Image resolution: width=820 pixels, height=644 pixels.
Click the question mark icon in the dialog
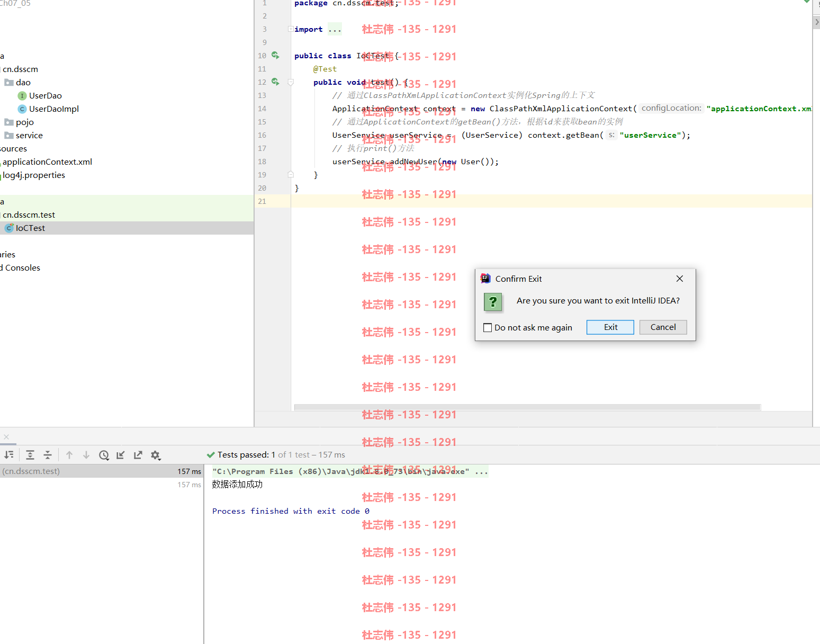pos(493,302)
